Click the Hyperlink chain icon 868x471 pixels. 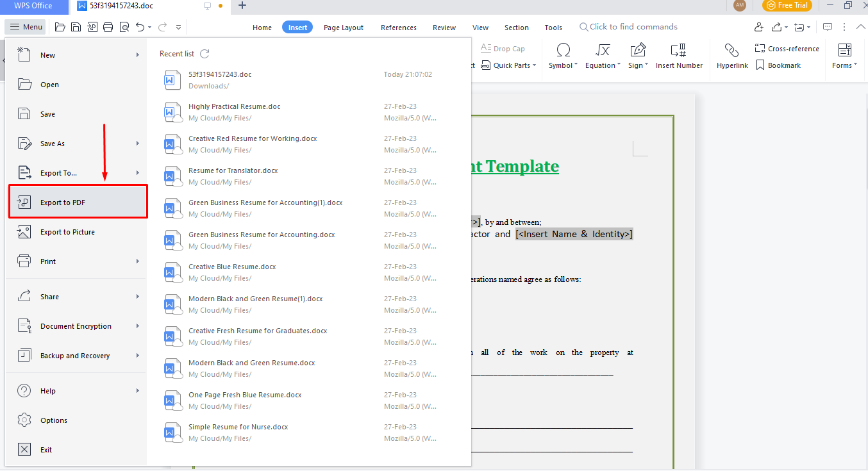(x=731, y=51)
